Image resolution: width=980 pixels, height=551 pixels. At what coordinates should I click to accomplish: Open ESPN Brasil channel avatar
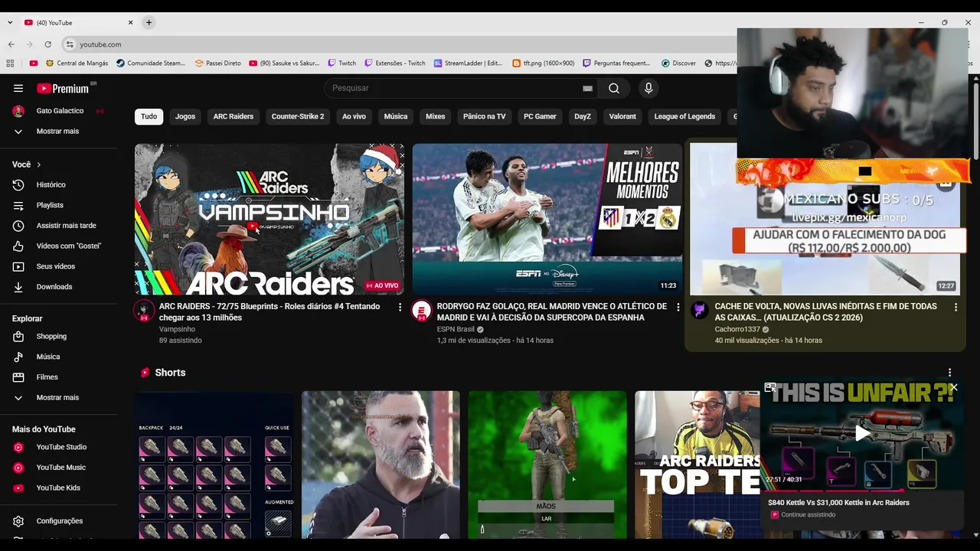point(422,311)
